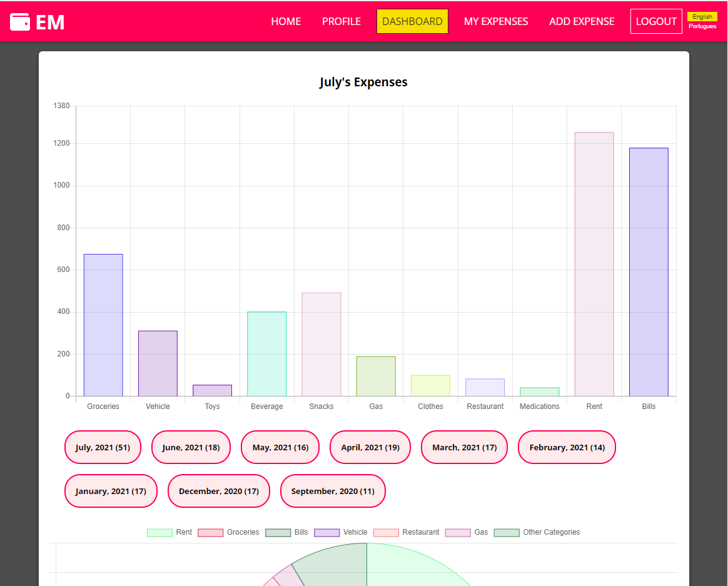
Task: Click the Toys bar
Action: coord(212,390)
